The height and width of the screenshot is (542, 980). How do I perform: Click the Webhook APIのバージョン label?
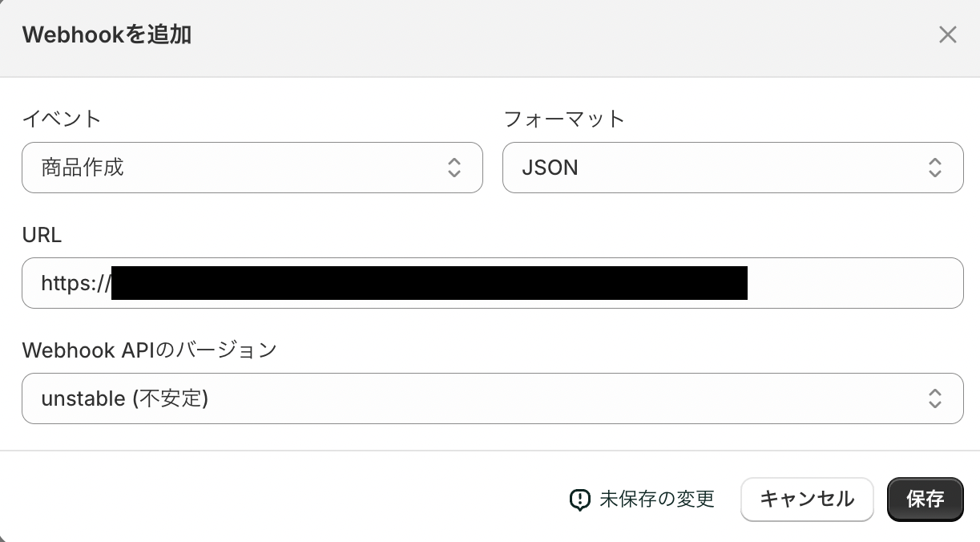(x=149, y=350)
